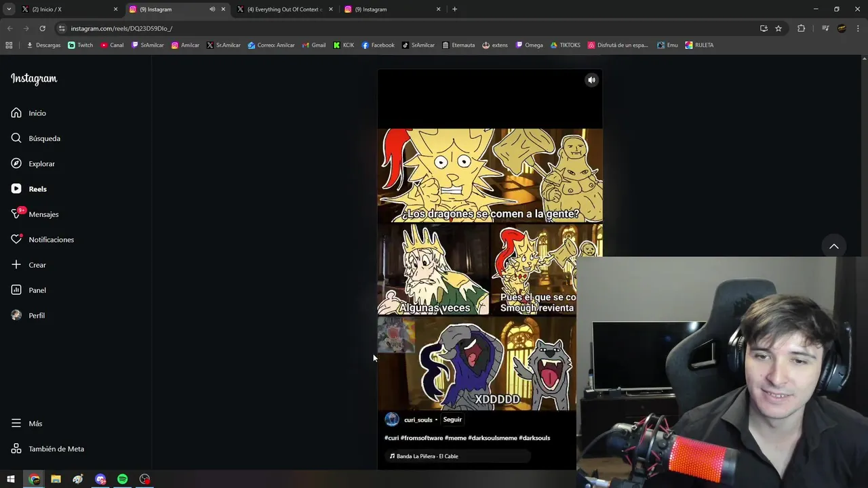Open the Correo: Amilcar bookmark
This screenshot has height=488, width=868.
(x=271, y=45)
